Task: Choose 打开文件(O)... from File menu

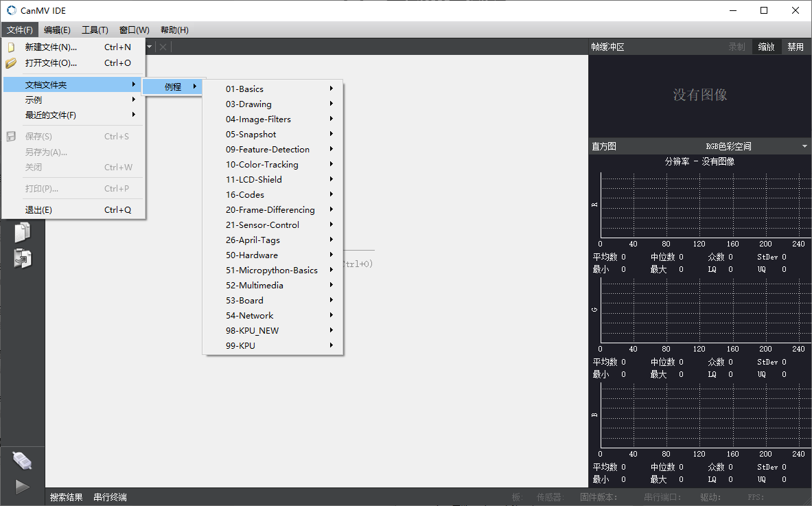Action: [x=73, y=63]
